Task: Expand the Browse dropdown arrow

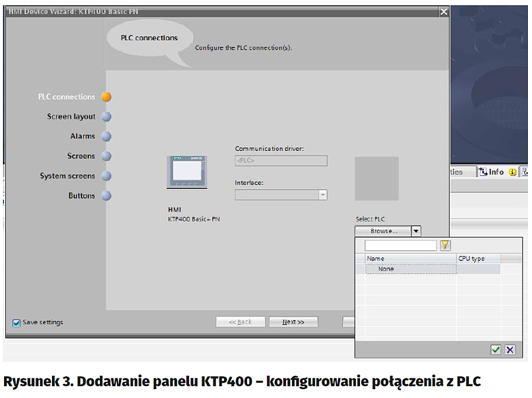Action: 416,231
